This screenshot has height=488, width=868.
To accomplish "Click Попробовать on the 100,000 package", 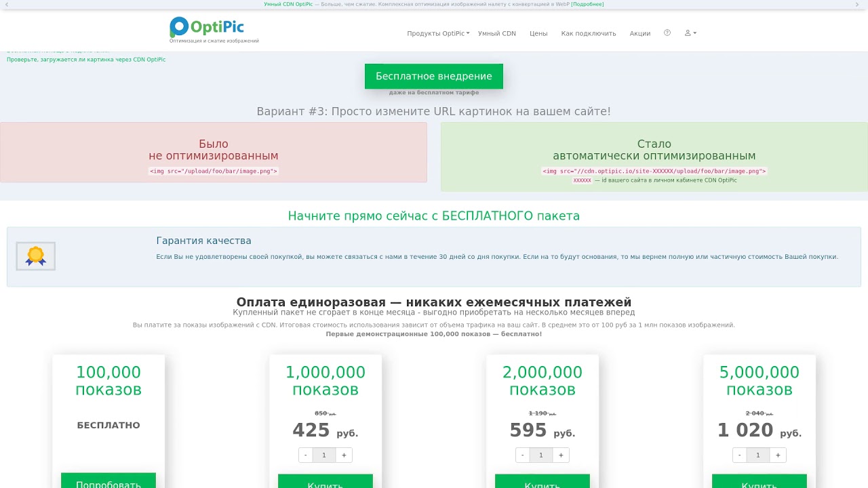I will [108, 481].
